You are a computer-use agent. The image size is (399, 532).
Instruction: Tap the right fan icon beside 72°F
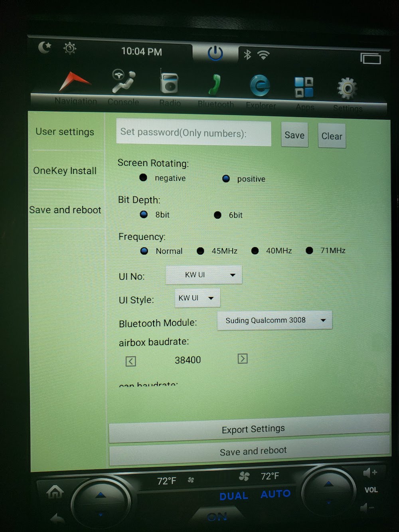pos(244,476)
